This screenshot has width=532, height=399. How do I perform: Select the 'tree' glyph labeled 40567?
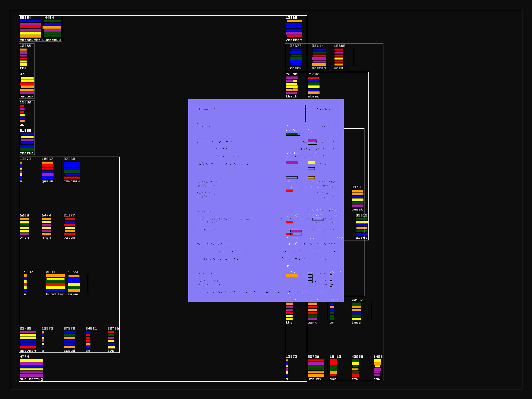[x=356, y=311]
